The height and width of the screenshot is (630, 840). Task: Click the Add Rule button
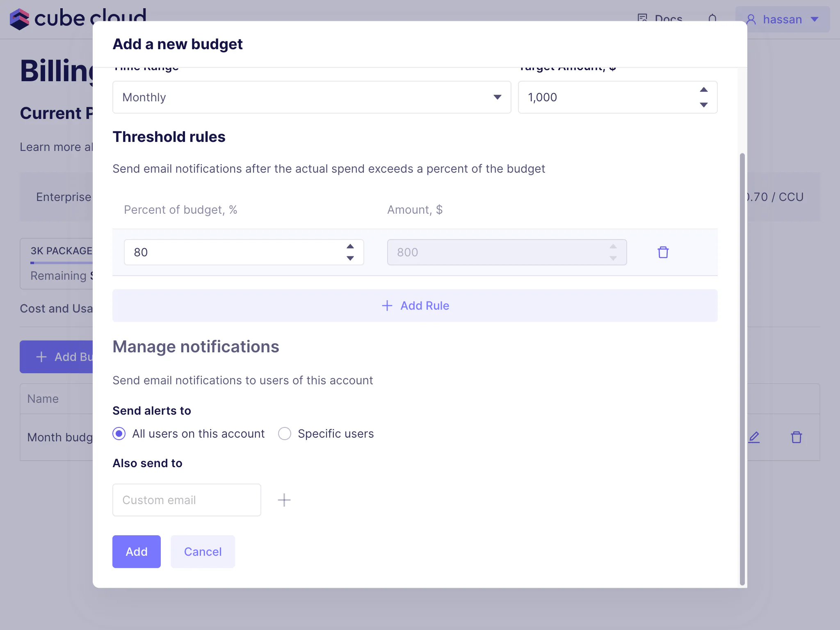coord(415,306)
